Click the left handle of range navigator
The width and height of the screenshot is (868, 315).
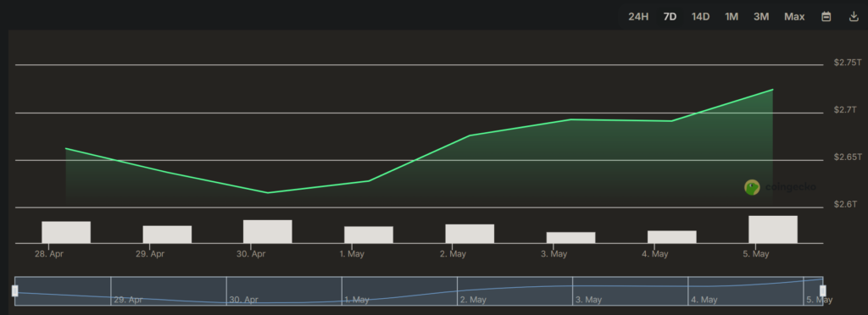click(15, 290)
